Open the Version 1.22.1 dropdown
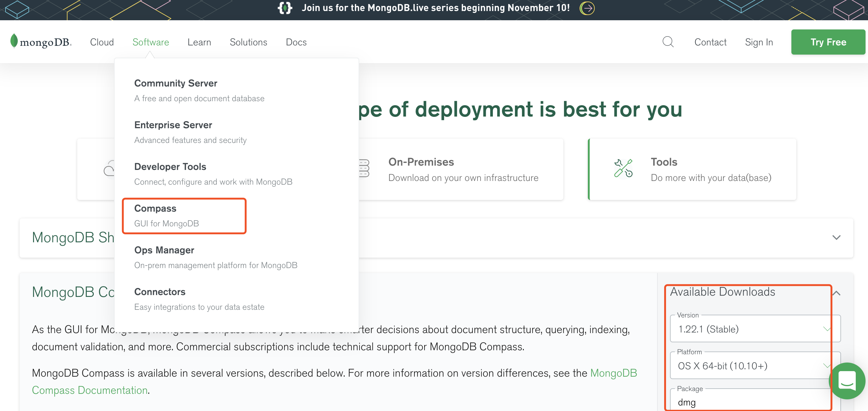Viewport: 868px width, 411px height. (755, 329)
